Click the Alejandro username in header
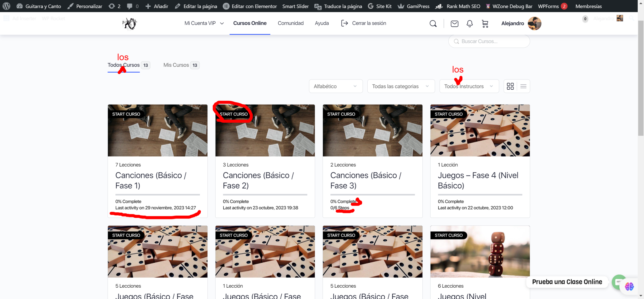 coord(512,23)
